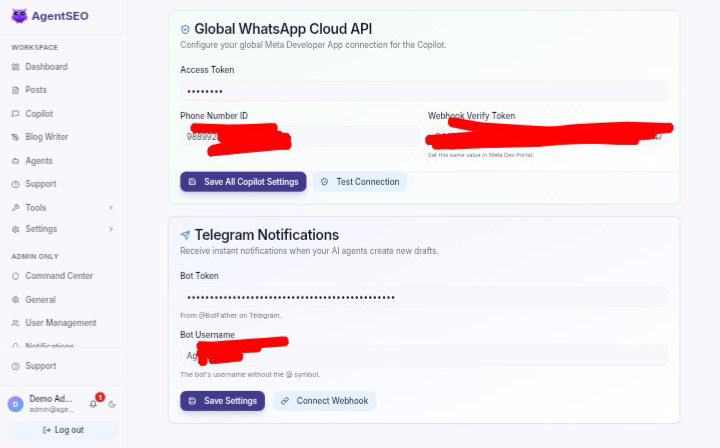
Task: Click the Copilot chat bubble icon
Action: tap(16, 114)
